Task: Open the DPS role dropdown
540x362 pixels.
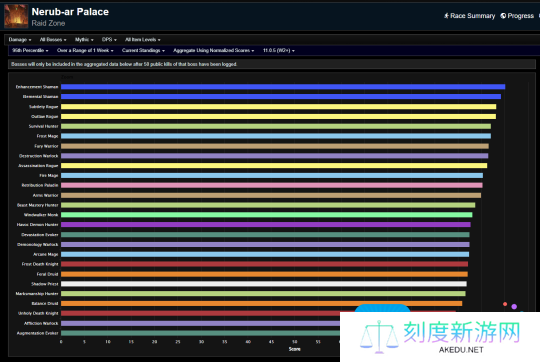Action: coord(109,40)
